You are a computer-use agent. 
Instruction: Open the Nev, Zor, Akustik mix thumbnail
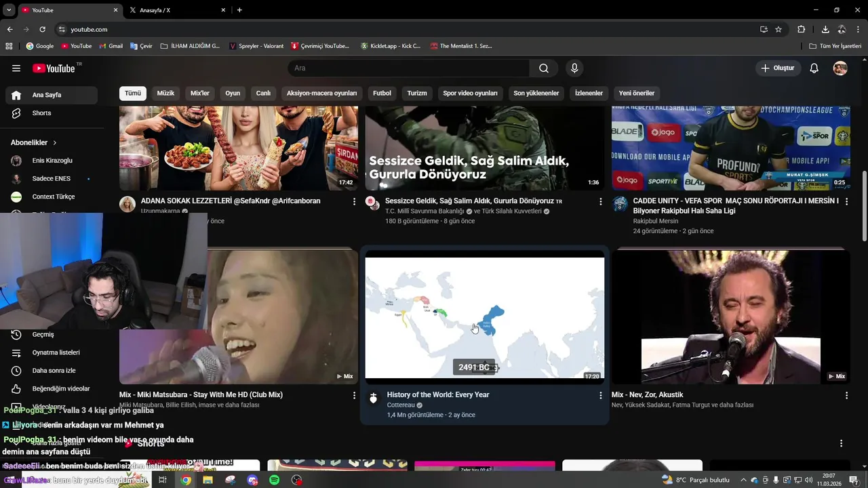coord(731,317)
